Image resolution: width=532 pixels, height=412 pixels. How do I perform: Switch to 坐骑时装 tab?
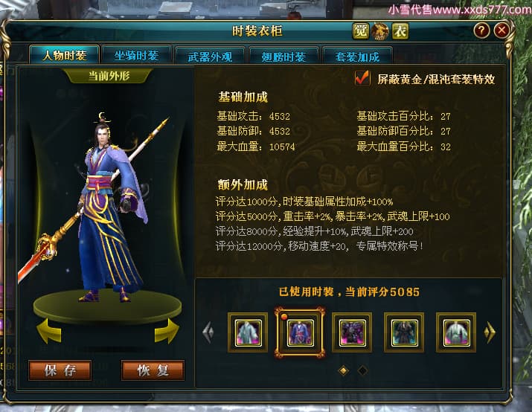pyautogui.click(x=136, y=55)
